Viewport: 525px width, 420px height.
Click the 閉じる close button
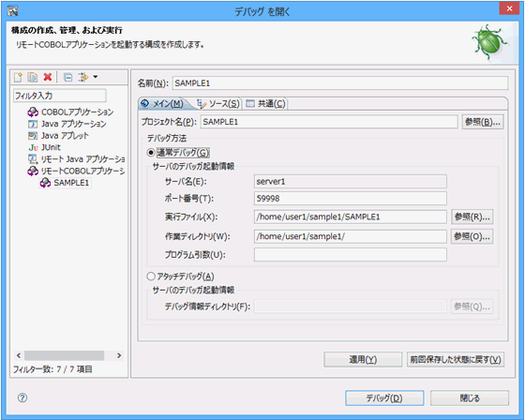(470, 397)
